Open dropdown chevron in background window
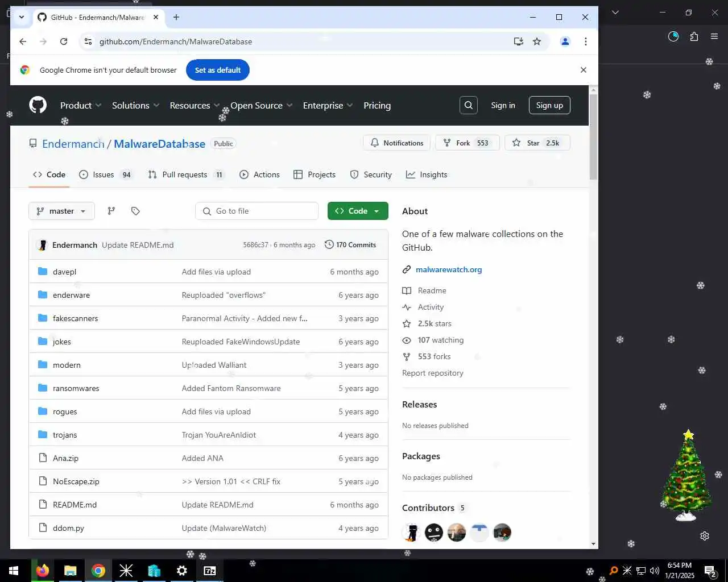The height and width of the screenshot is (582, 728). pyautogui.click(x=615, y=12)
